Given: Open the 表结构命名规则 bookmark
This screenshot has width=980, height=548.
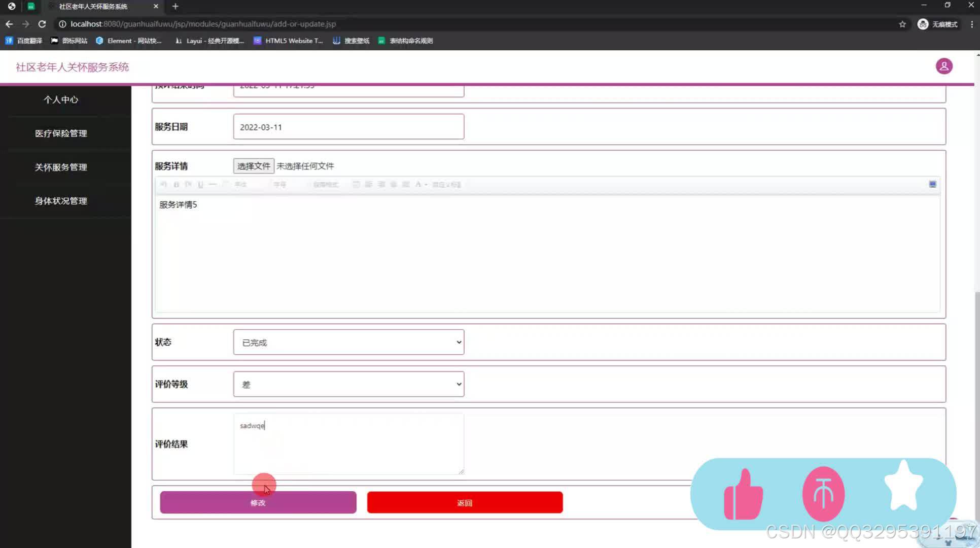Looking at the screenshot, I should [x=405, y=41].
